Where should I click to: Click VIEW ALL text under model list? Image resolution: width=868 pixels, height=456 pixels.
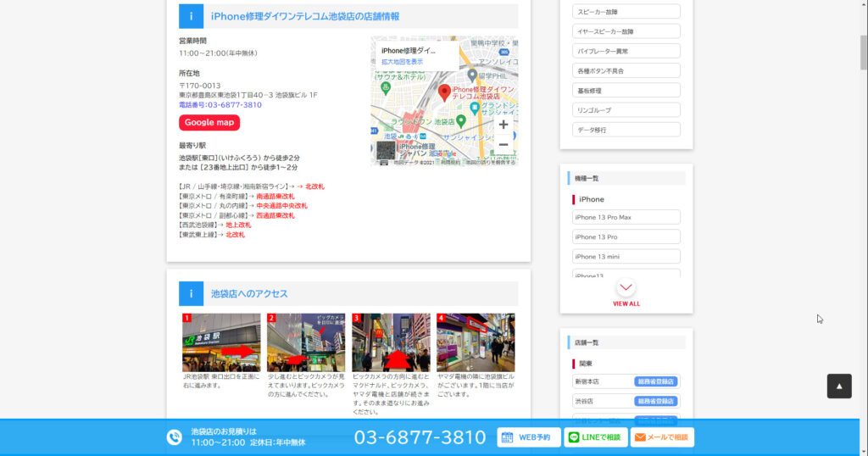[626, 303]
